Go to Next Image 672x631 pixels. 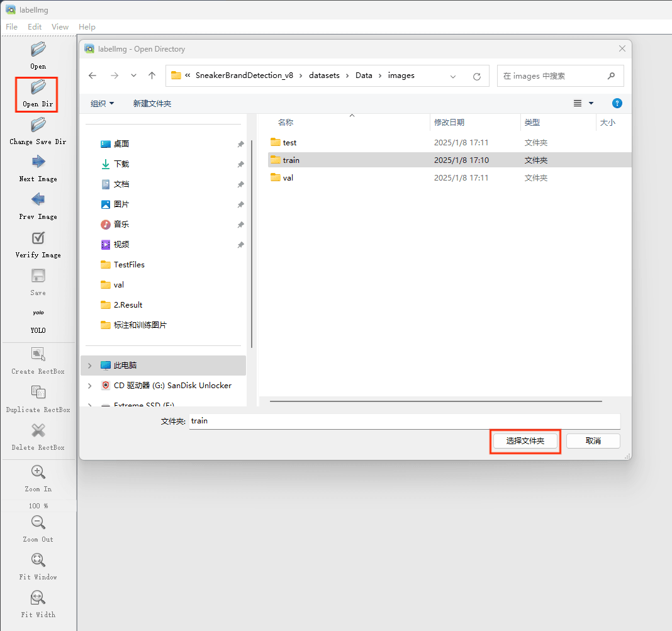pos(38,162)
